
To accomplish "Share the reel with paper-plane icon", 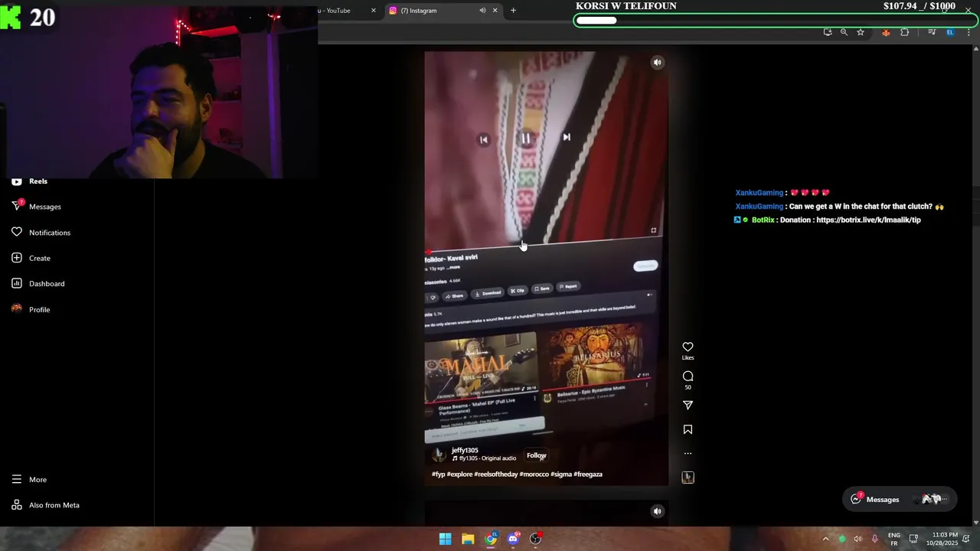I will [688, 405].
